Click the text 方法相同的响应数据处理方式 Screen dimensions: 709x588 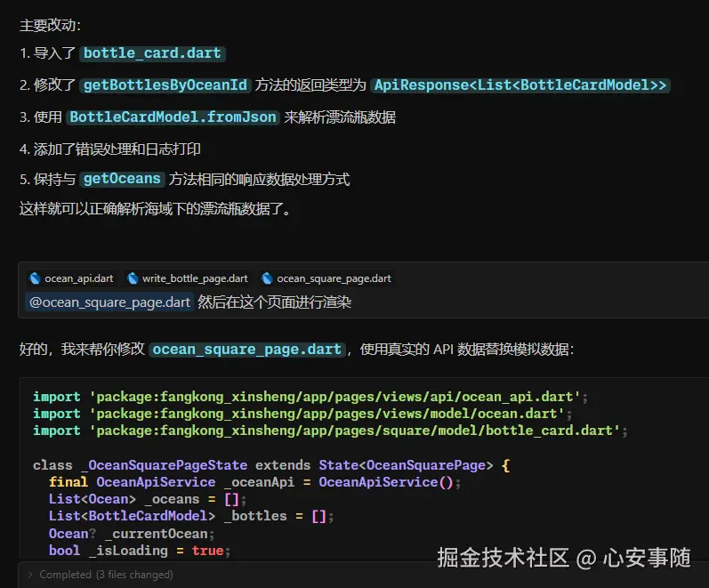coord(259,179)
